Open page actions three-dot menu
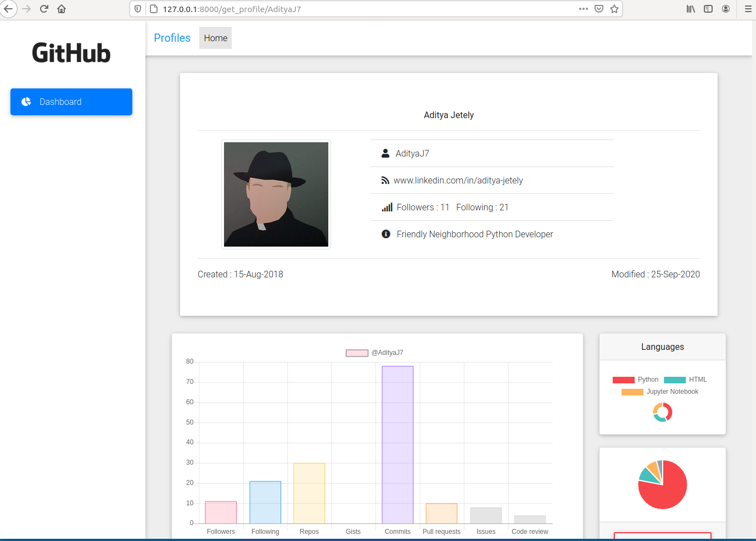The width and height of the screenshot is (756, 541). coord(584,9)
